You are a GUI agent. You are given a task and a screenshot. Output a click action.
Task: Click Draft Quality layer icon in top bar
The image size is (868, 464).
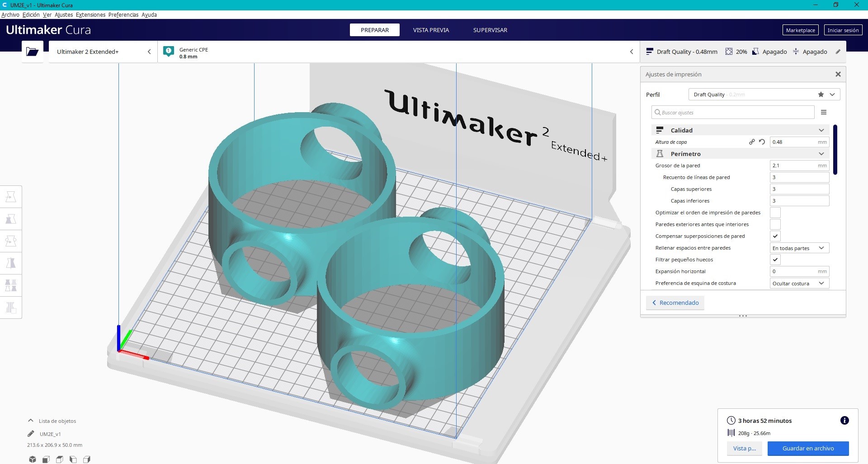[650, 52]
